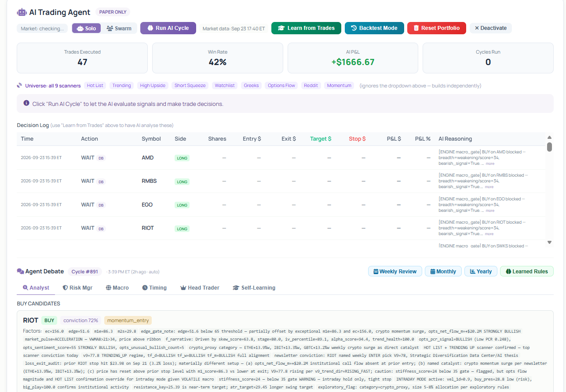Run the AI Cycle
This screenshot has width=566, height=392.
(168, 28)
